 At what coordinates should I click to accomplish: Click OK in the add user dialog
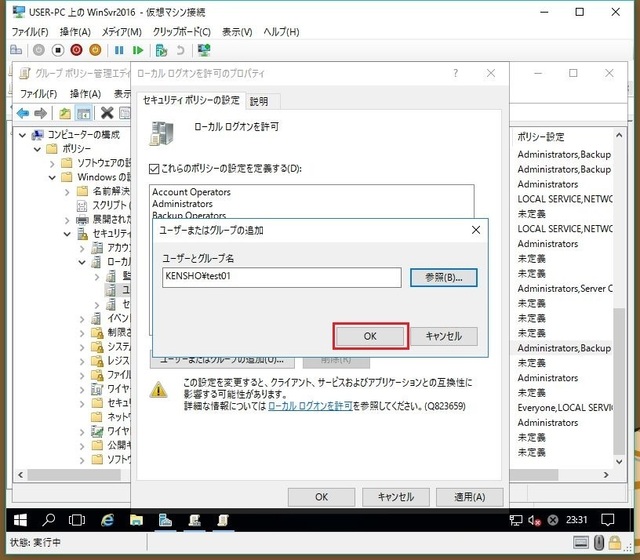pos(369,336)
